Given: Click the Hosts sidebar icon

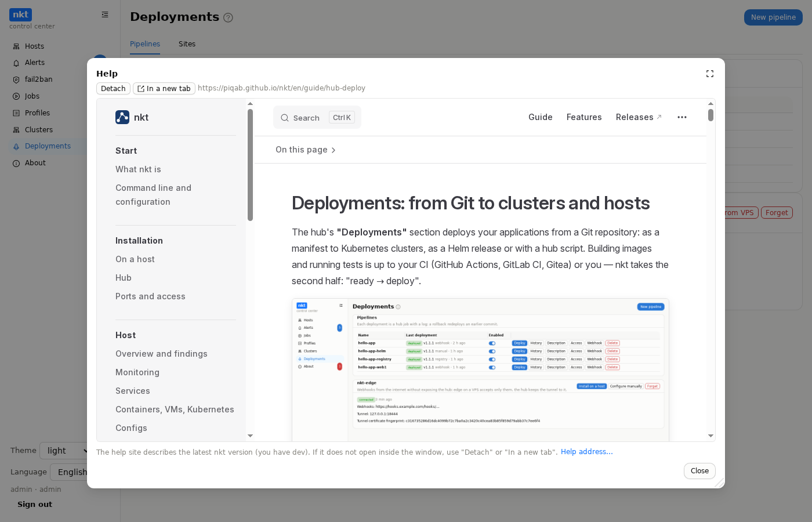Looking at the screenshot, I should click(x=16, y=46).
